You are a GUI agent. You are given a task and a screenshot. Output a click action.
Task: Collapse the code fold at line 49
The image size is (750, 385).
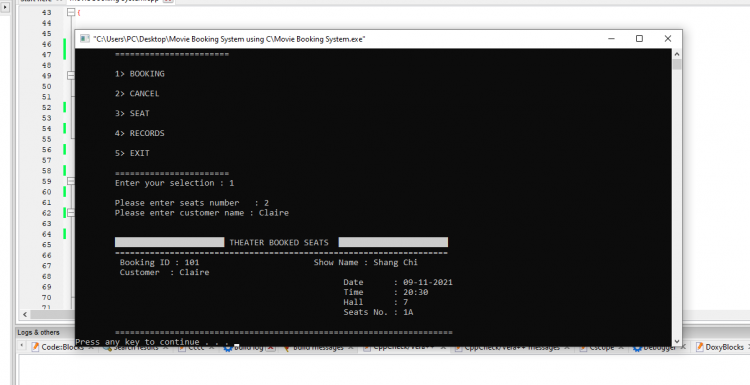point(70,76)
